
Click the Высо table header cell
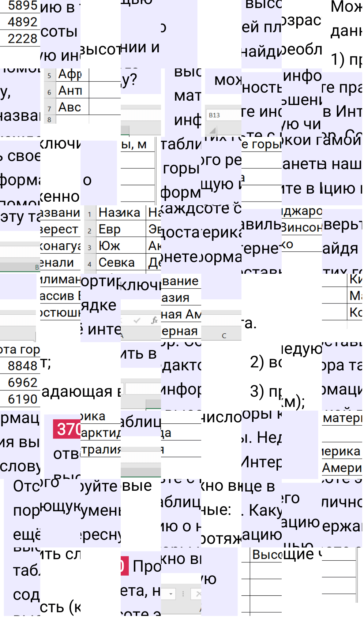click(266, 555)
